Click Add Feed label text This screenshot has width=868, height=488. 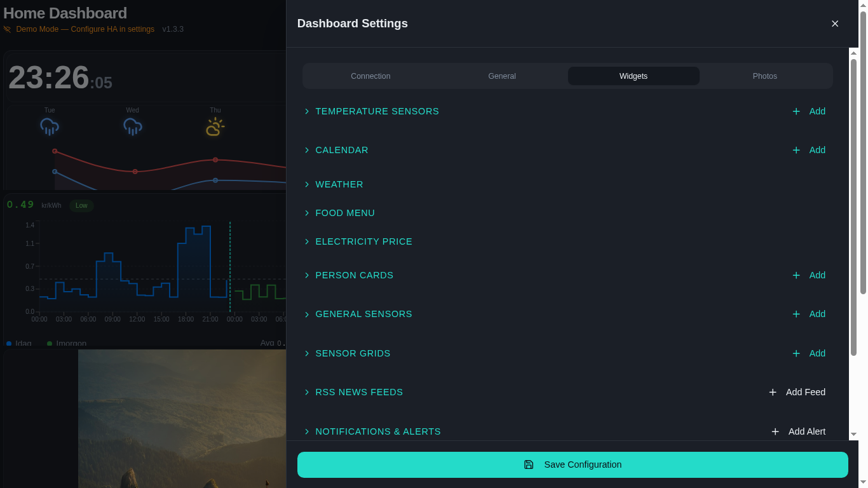pos(806,392)
